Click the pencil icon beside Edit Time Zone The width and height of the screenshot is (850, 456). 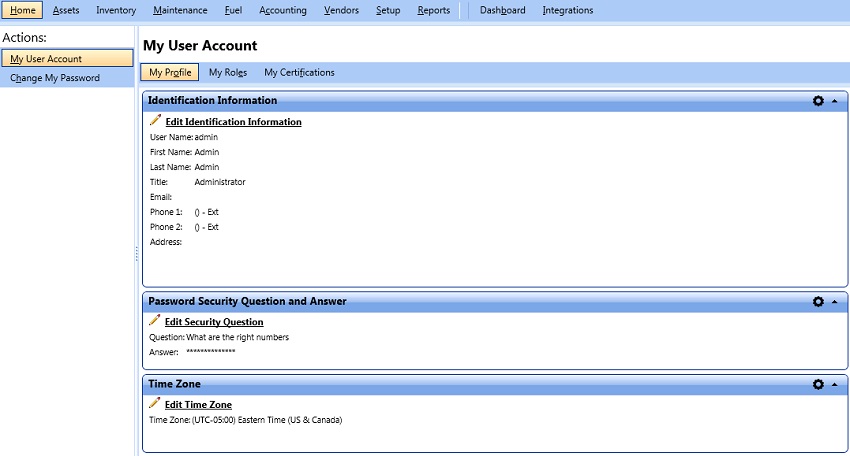coord(154,403)
